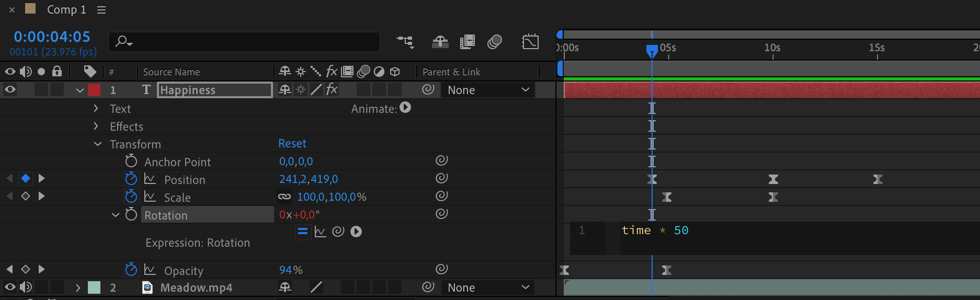The image size is (980, 300).
Task: Click the red label color of Happiness layer
Action: point(94,90)
